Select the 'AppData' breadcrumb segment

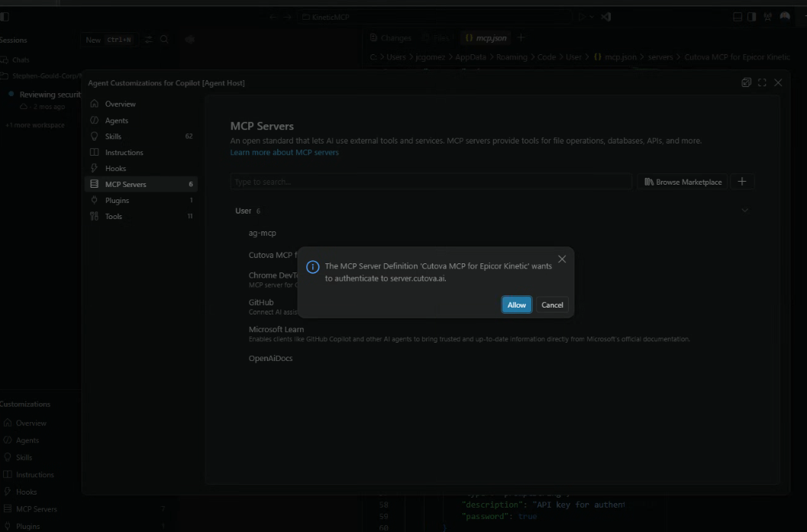coord(470,57)
